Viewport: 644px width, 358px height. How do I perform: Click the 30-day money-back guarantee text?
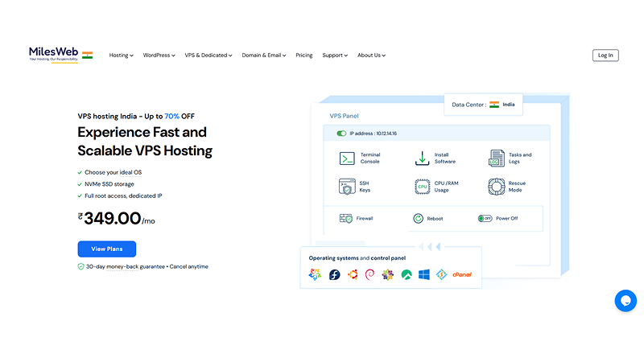coord(126,266)
